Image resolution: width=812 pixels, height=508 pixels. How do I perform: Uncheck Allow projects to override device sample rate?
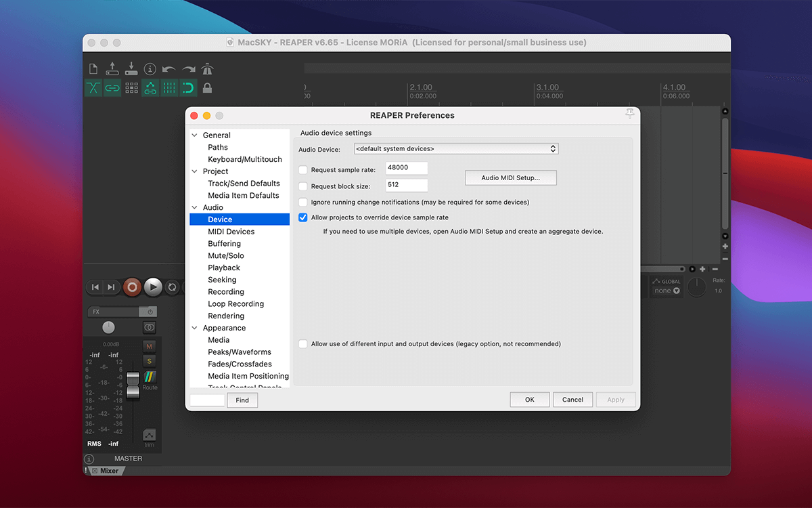303,217
